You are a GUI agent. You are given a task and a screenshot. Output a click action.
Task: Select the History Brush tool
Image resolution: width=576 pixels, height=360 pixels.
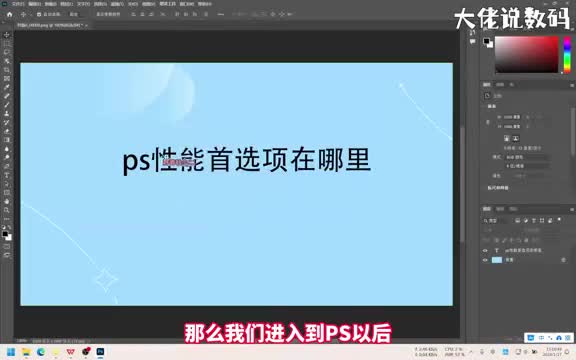(x=7, y=123)
